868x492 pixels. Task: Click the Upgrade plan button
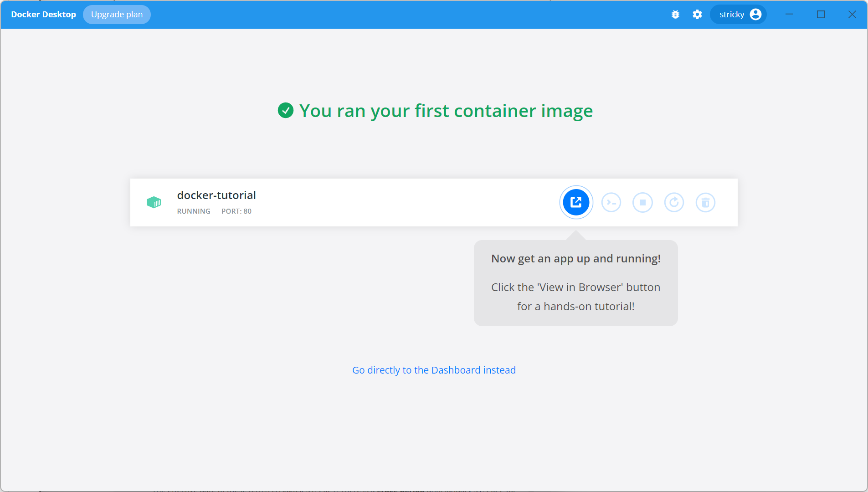coord(117,15)
